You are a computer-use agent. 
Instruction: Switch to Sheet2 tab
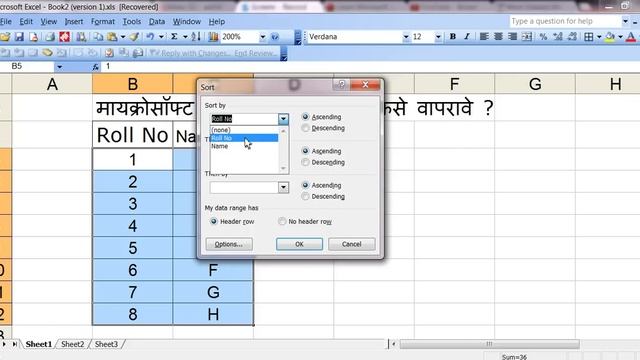[x=72, y=344]
